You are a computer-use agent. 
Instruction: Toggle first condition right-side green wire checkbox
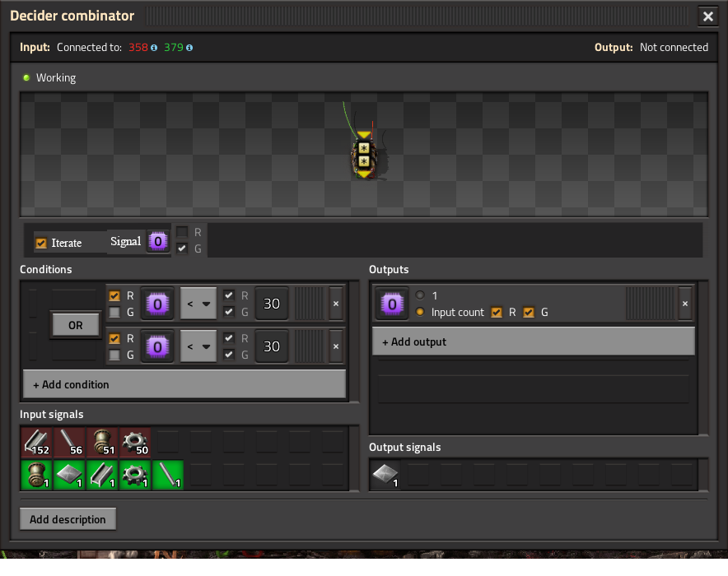point(229,312)
